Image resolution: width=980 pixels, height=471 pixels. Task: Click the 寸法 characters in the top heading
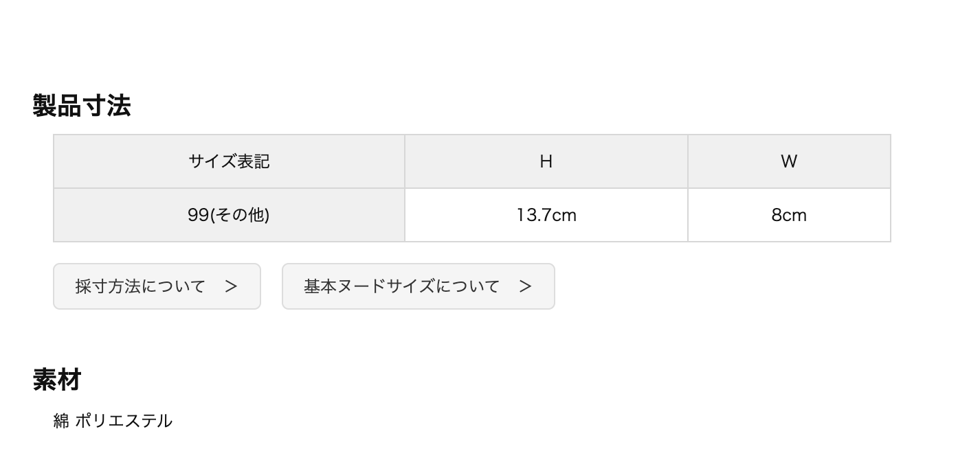click(107, 106)
